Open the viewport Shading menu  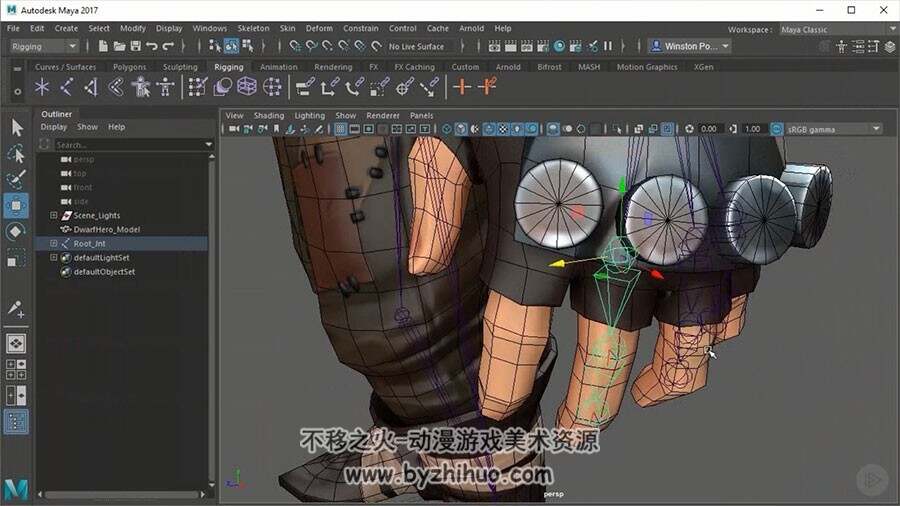coord(269,115)
